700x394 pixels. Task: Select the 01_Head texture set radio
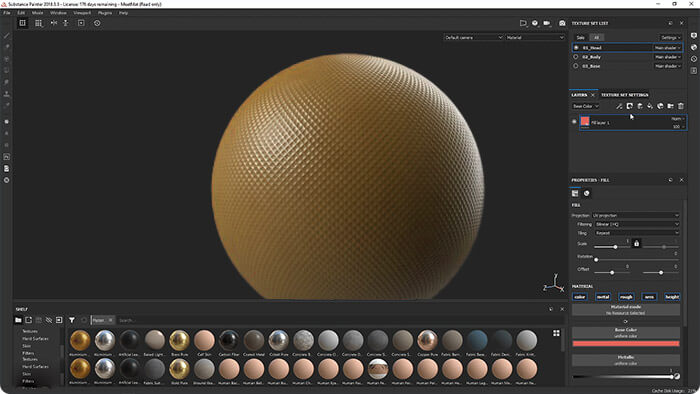tap(576, 47)
